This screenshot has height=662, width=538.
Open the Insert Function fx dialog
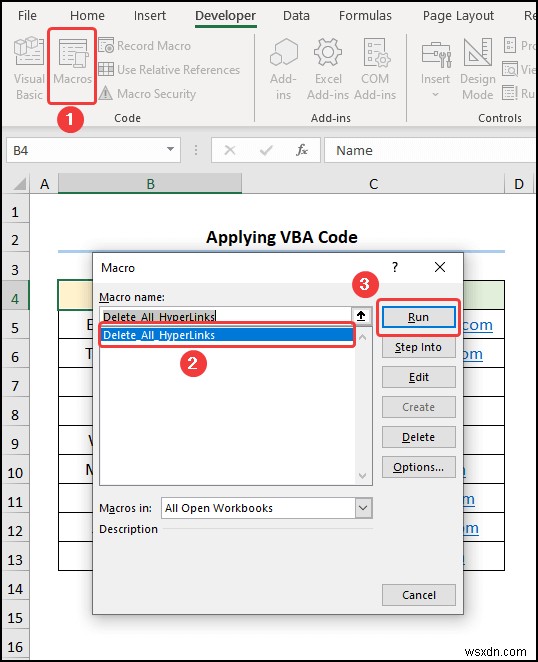pos(302,150)
